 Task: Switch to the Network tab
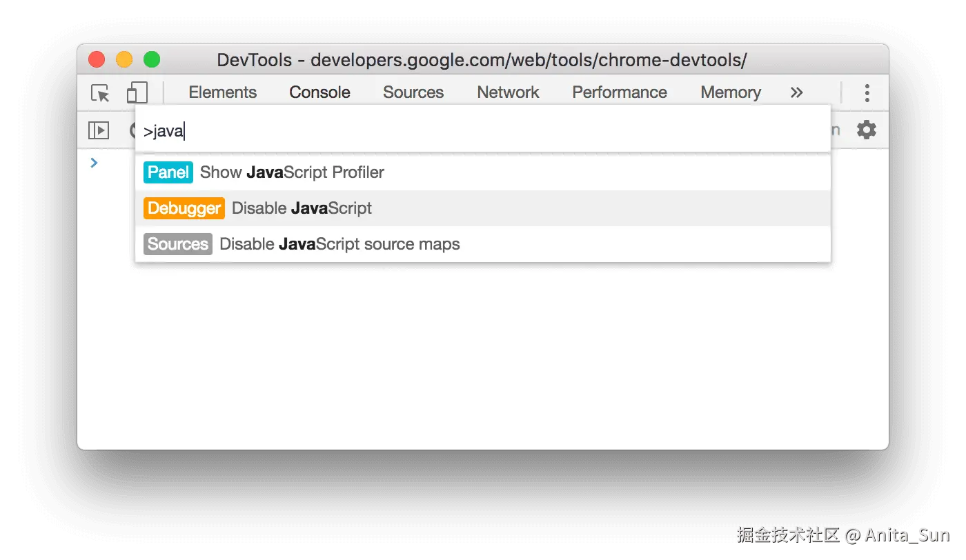[x=508, y=92]
